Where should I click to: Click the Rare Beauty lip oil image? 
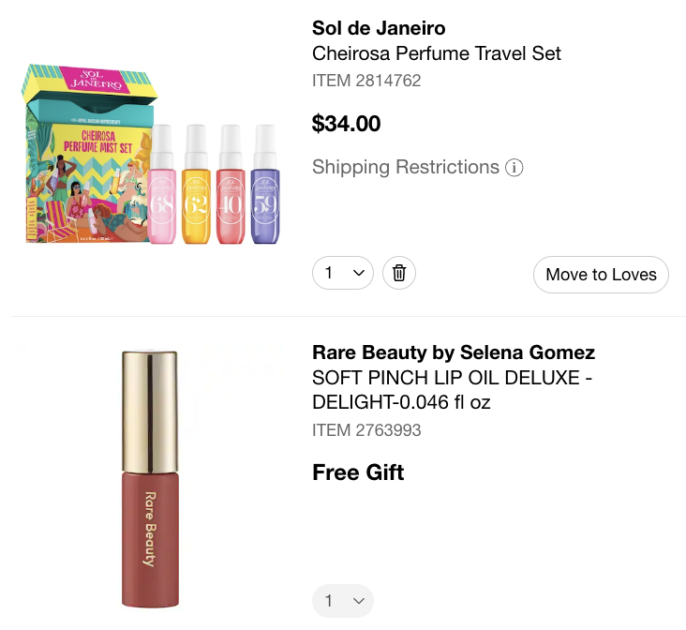[149, 478]
